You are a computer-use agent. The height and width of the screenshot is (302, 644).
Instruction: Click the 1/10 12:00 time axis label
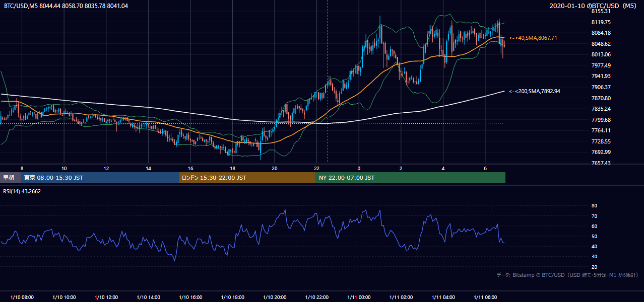click(x=106, y=297)
